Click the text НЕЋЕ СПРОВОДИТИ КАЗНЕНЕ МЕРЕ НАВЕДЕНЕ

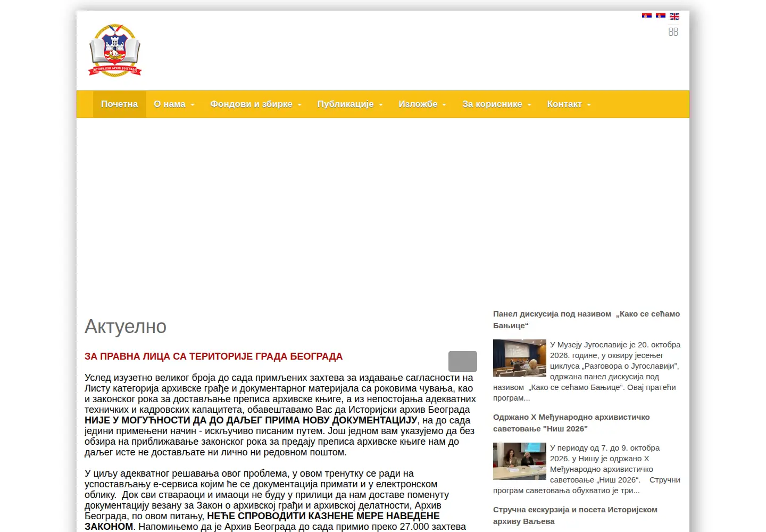(x=323, y=516)
